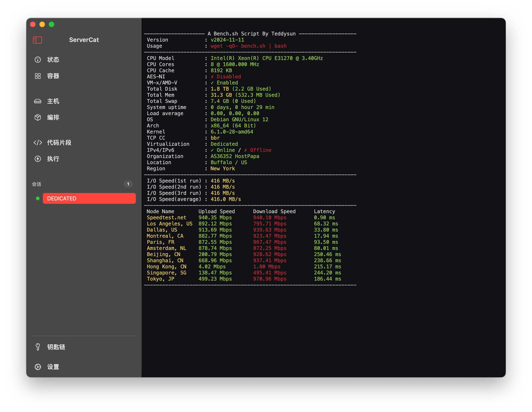Click the Los Angeles, US node name
532x412 pixels.
click(170, 224)
